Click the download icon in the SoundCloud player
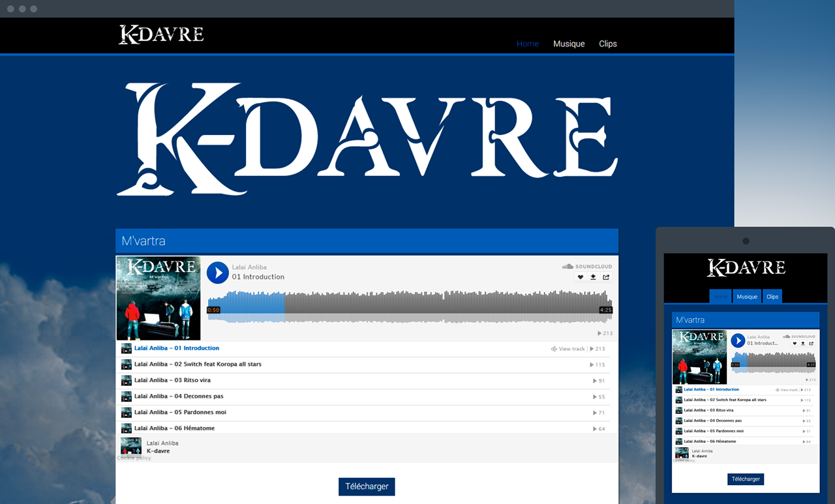The width and height of the screenshot is (835, 504). point(592,277)
